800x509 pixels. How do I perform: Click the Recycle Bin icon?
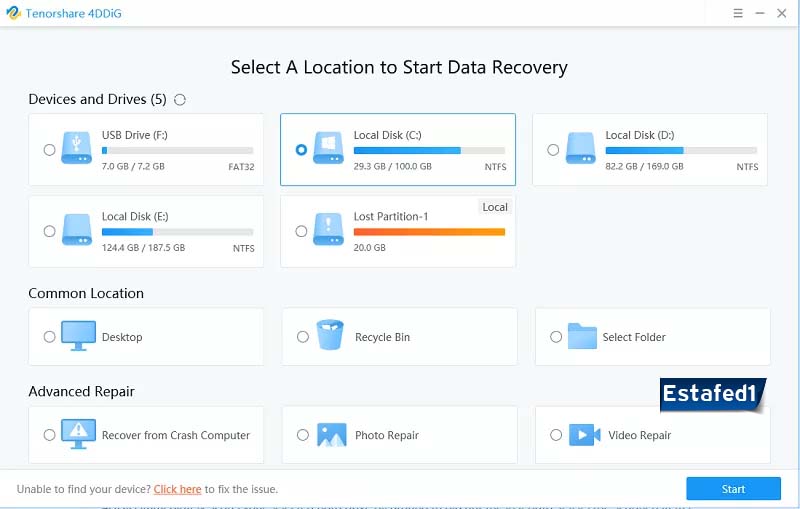330,336
